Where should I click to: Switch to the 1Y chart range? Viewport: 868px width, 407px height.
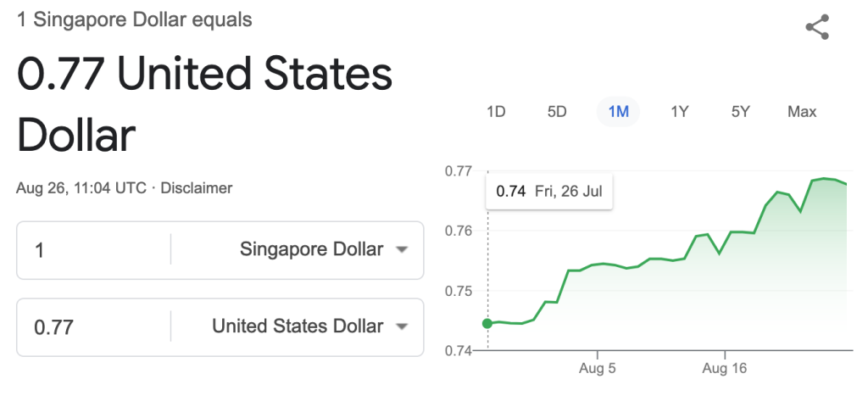click(680, 112)
